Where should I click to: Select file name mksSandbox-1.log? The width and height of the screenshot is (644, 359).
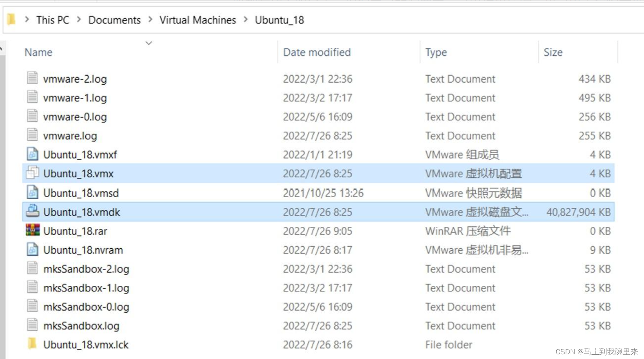pos(86,288)
